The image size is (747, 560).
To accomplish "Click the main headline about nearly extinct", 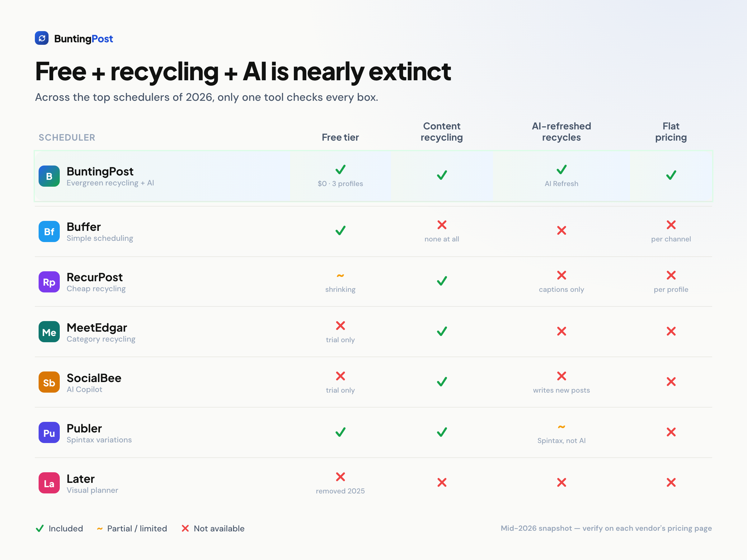I will pyautogui.click(x=243, y=72).
